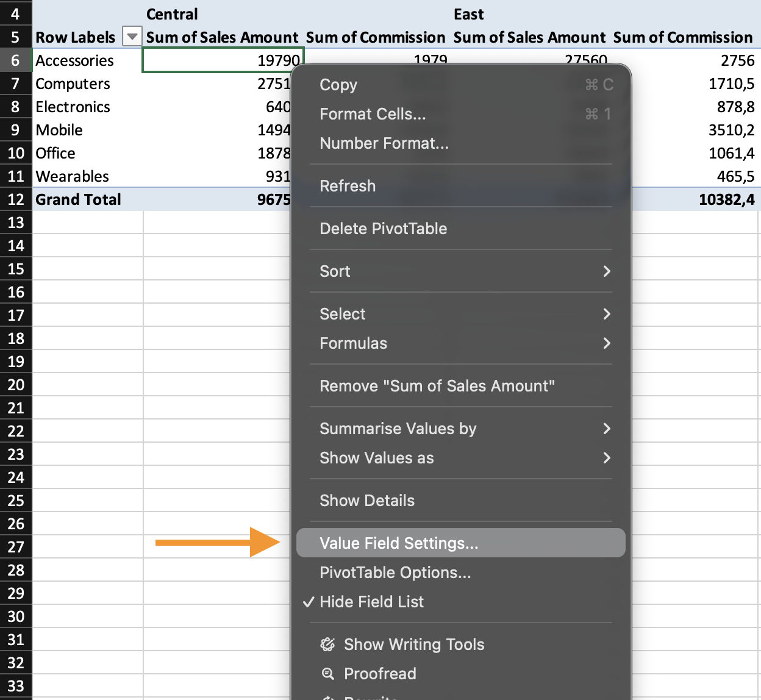Image resolution: width=761 pixels, height=700 pixels.
Task: Open the Row Labels filter dropdown
Action: click(132, 37)
